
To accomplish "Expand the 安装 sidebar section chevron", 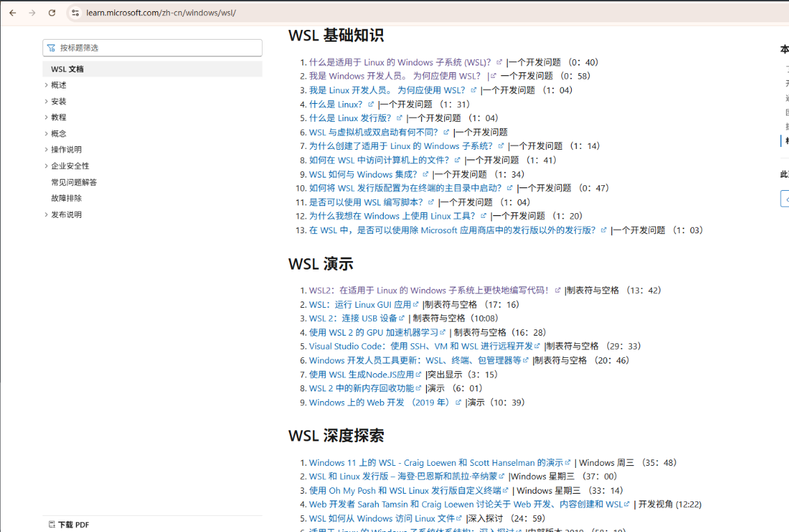I will click(46, 101).
